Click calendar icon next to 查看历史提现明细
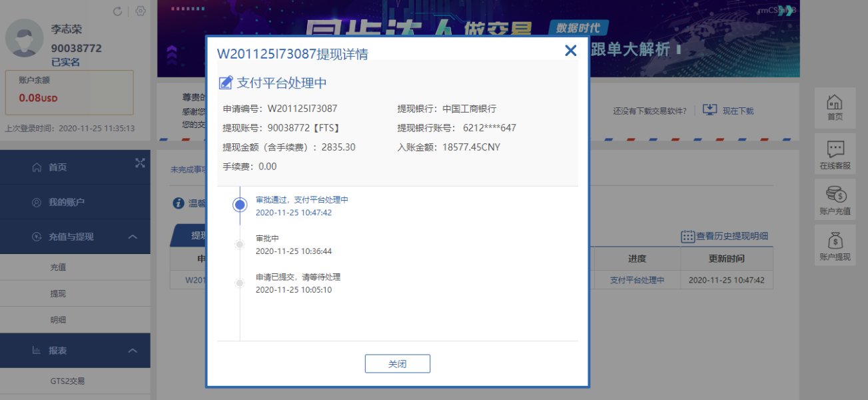Image resolution: width=868 pixels, height=400 pixels. 687,236
